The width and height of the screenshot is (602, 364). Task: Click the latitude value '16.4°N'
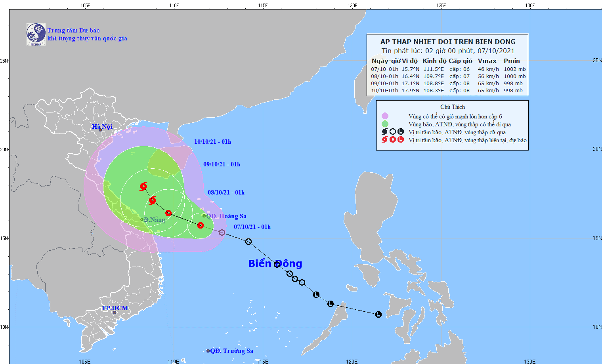(411, 76)
